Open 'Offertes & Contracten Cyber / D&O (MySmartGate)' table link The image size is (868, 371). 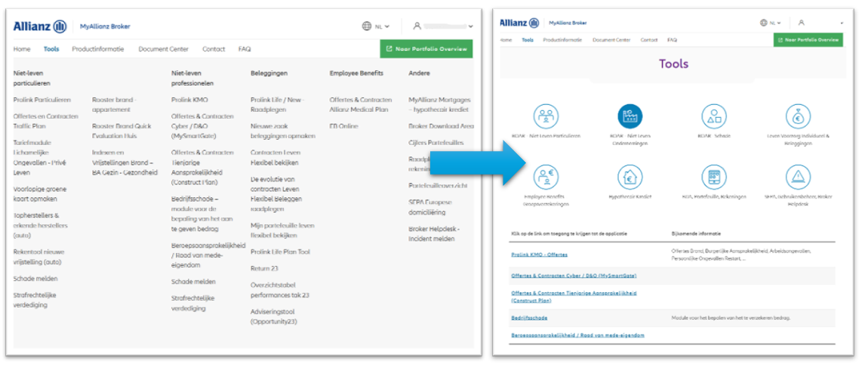click(574, 275)
